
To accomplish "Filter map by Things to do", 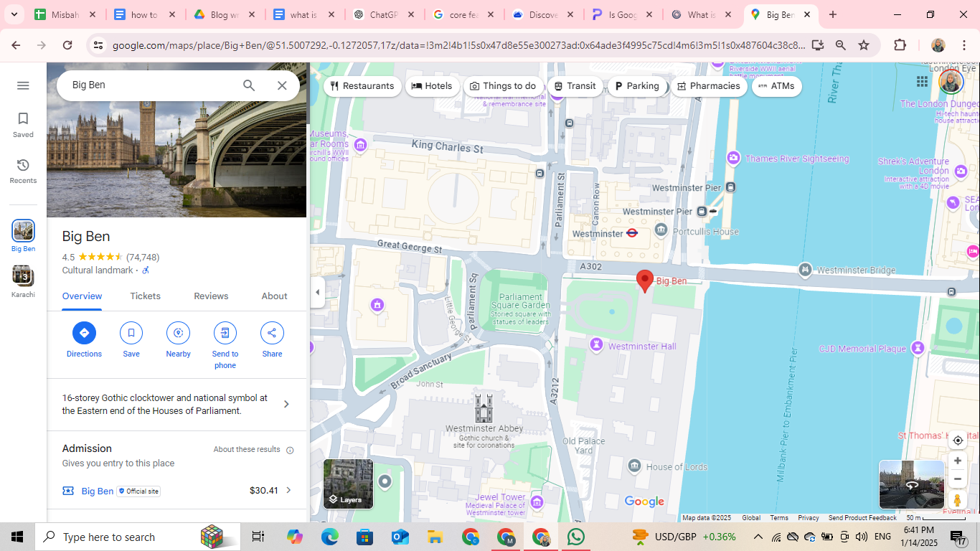I will (503, 86).
